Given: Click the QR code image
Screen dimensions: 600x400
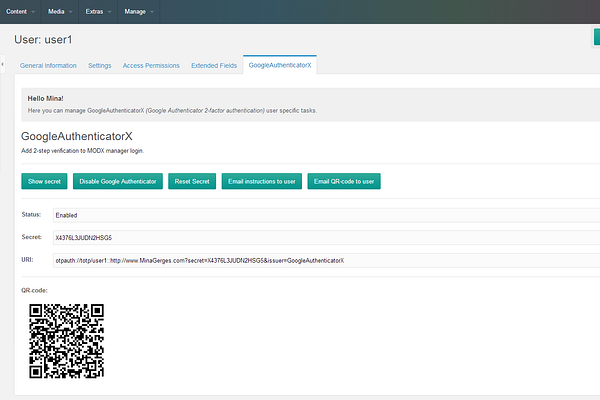Looking at the screenshot, I should tap(67, 341).
